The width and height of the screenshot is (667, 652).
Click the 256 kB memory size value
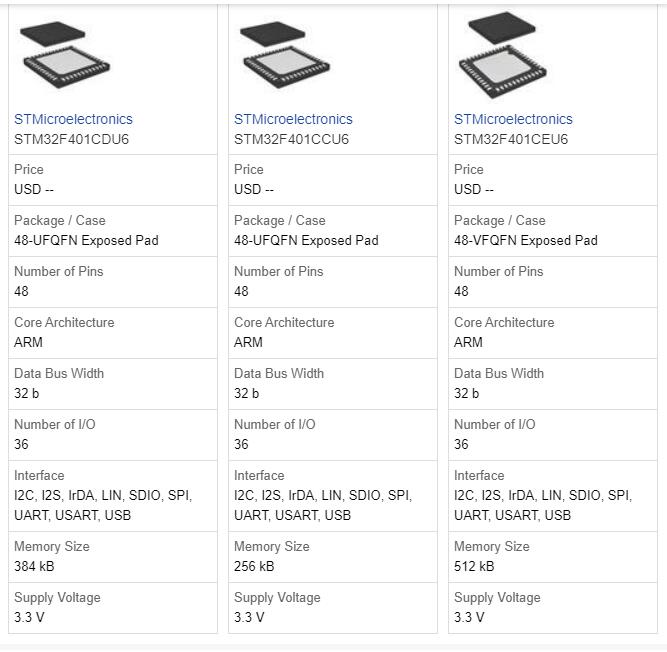coord(254,566)
